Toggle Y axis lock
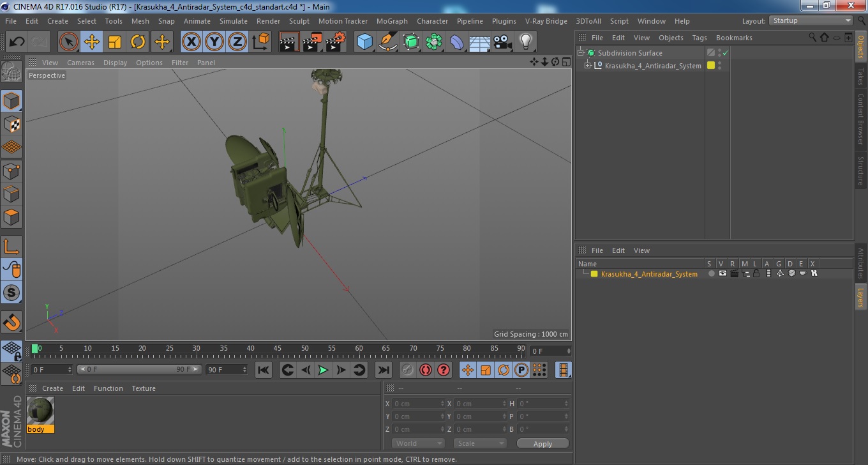This screenshot has height=465, width=868. coord(214,42)
